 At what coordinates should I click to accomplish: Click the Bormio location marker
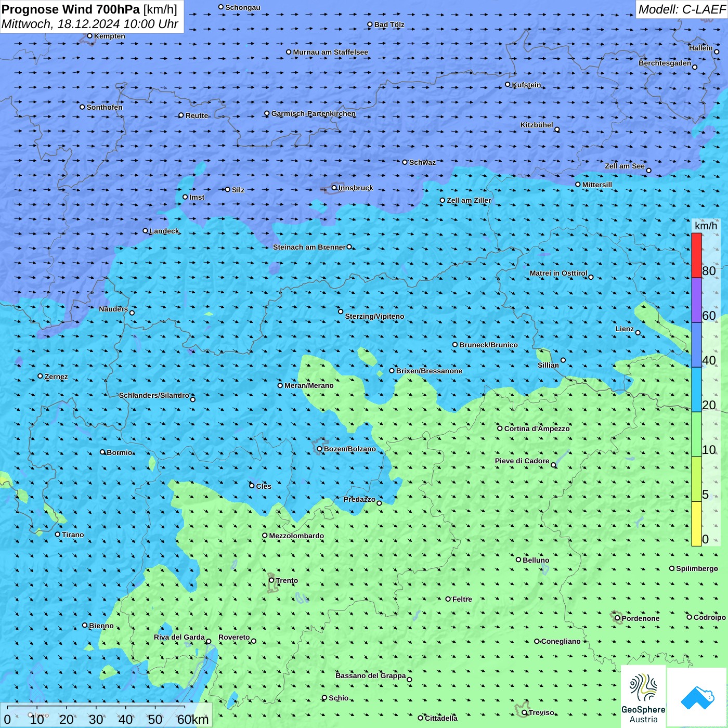(102, 452)
